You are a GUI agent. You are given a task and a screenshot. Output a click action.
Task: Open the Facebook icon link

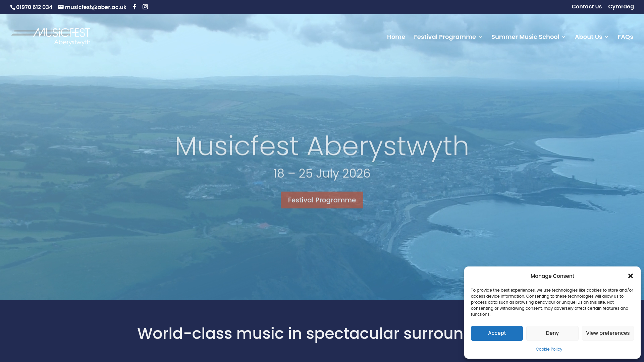[135, 7]
